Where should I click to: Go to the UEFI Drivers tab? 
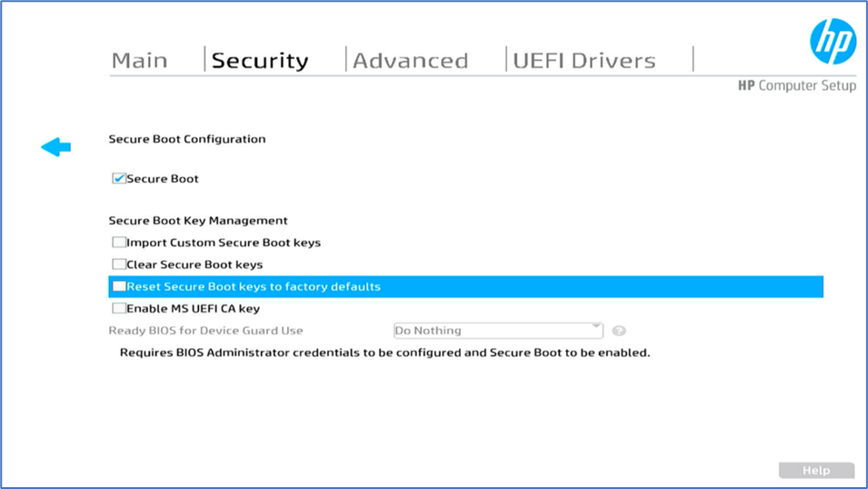click(x=584, y=61)
